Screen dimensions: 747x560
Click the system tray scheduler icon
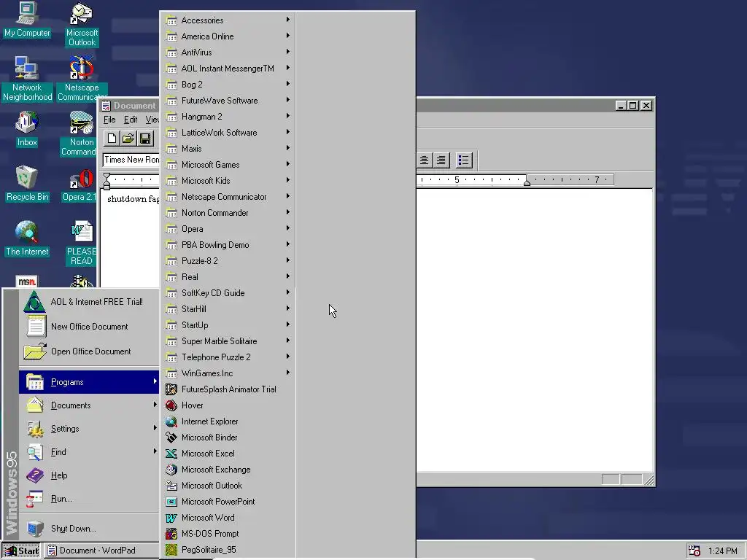pyautogui.click(x=694, y=551)
